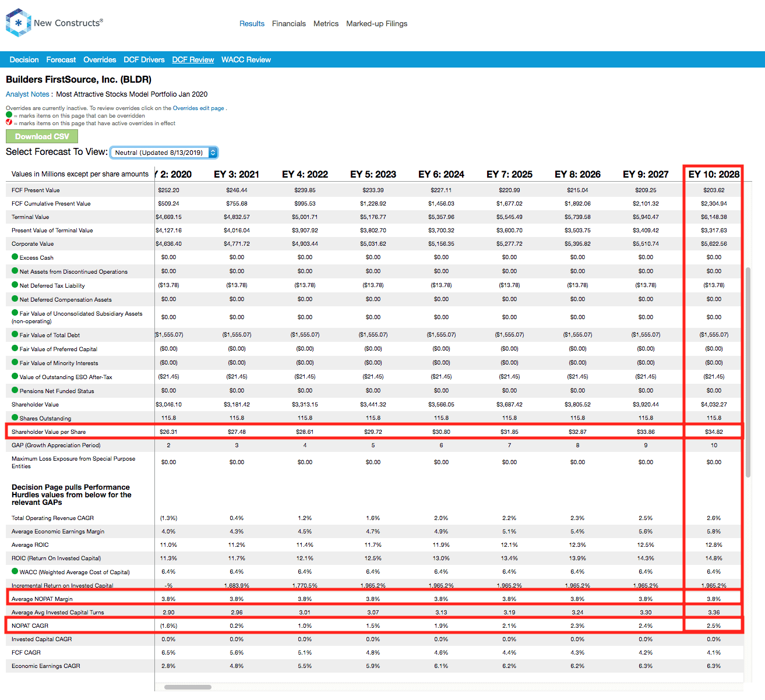
Task: Click green dot beside Pensions Net Funded Status
Action: [x=15, y=390]
